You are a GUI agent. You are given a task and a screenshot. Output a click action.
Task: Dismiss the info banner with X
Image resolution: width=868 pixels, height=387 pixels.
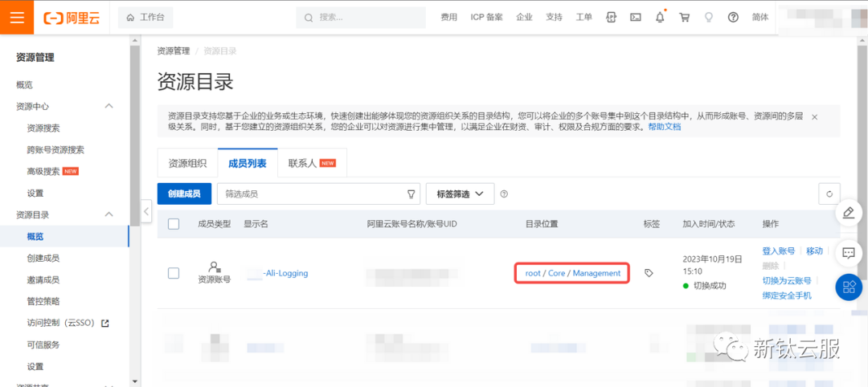click(814, 117)
